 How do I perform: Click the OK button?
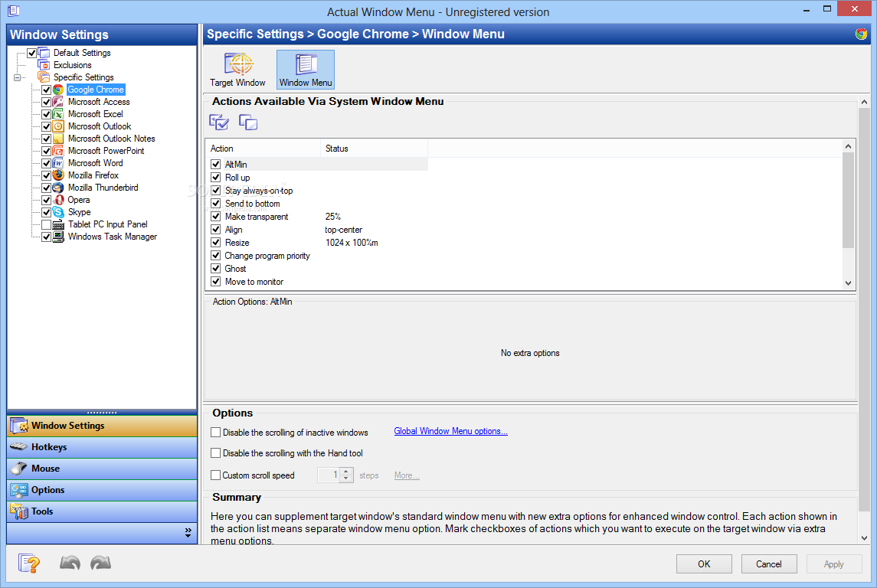704,564
